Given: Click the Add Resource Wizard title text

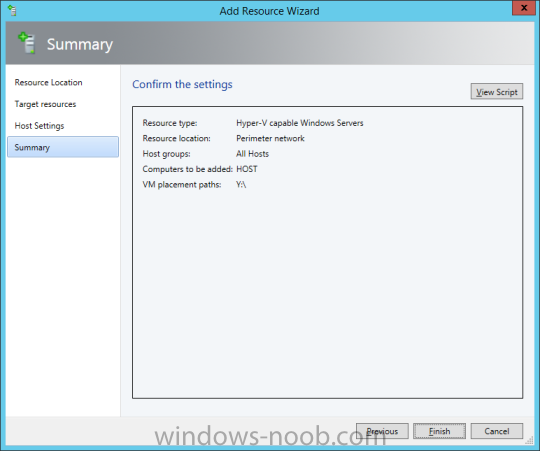Looking at the screenshot, I should pos(269,11).
